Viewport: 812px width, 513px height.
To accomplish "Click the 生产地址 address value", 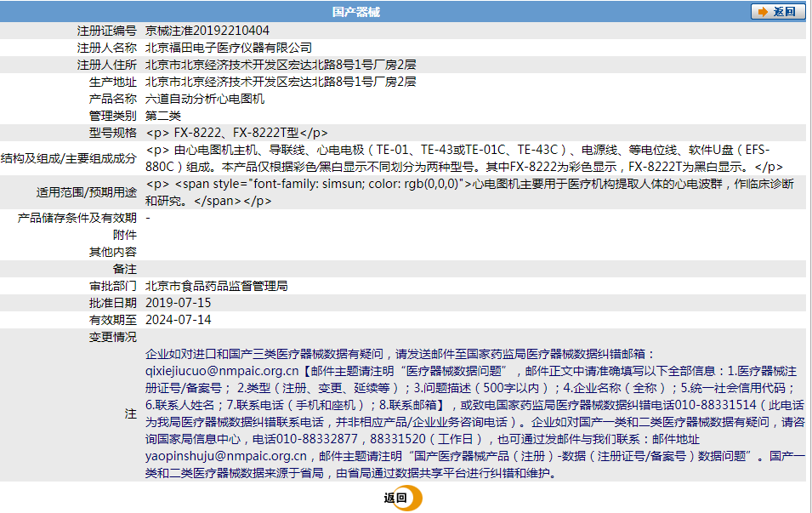I will click(x=281, y=82).
